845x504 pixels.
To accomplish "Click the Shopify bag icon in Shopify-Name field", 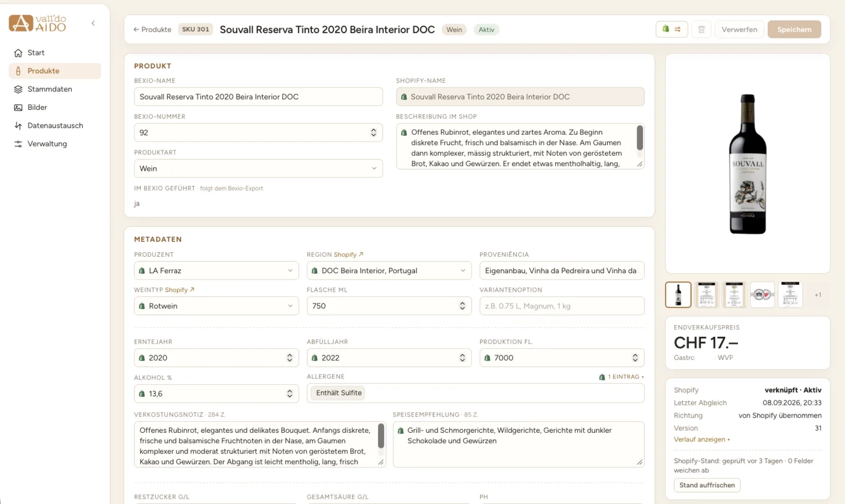I will 404,97.
